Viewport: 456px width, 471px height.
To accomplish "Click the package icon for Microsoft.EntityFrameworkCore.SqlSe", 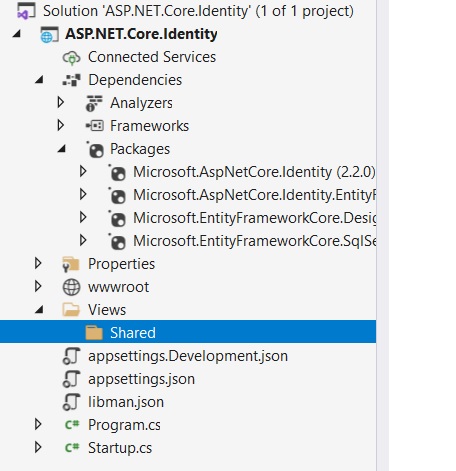I will click(x=117, y=241).
